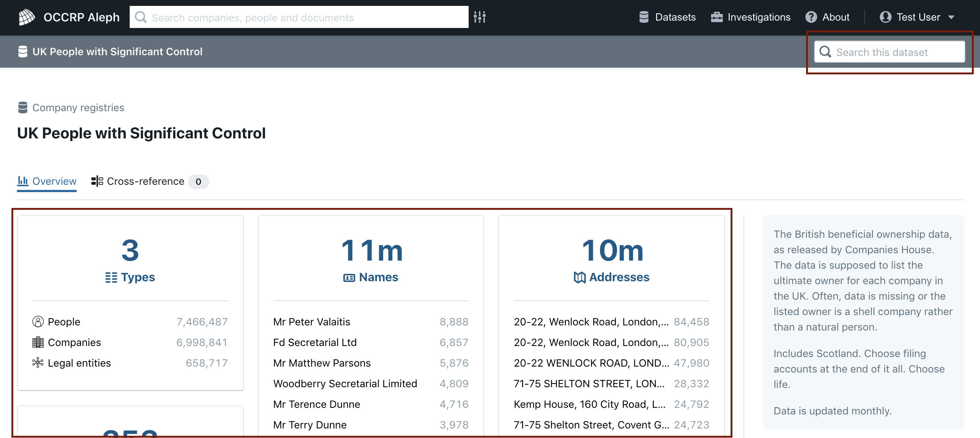Click the magnifier icon in main search
The height and width of the screenshot is (438, 980).
click(141, 17)
